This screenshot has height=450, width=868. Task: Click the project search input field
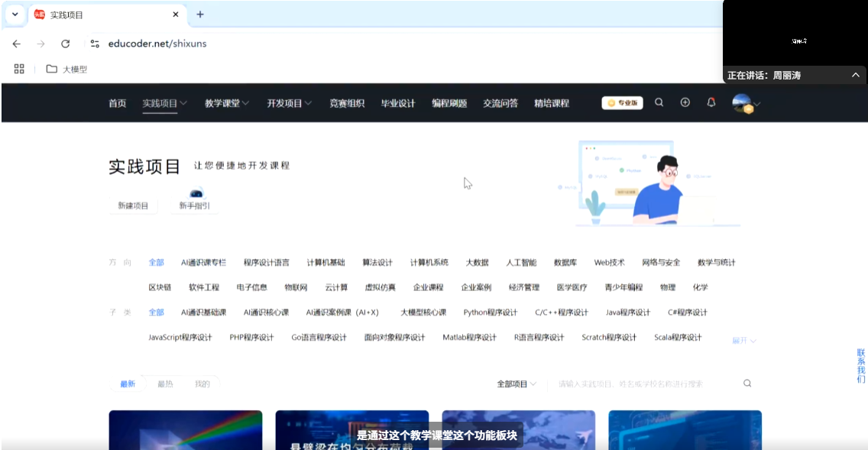642,384
